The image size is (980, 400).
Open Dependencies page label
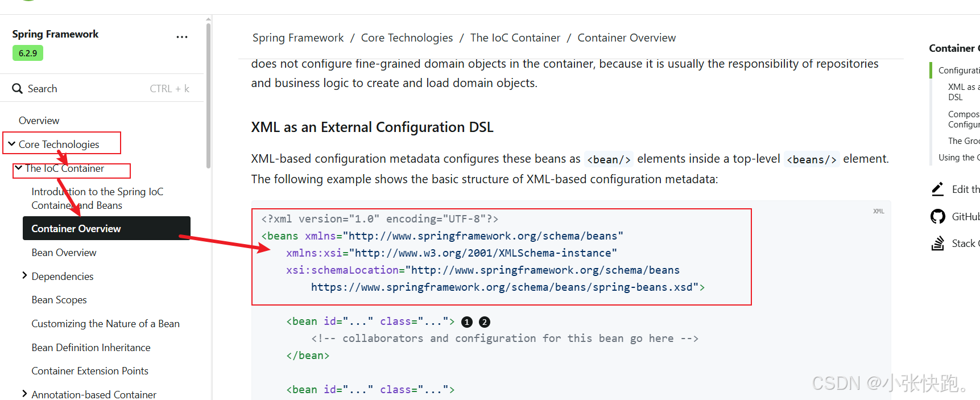tap(63, 277)
